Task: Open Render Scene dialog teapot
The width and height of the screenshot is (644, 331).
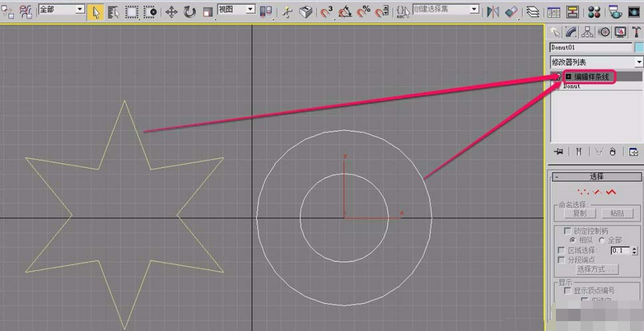Action: (x=615, y=12)
